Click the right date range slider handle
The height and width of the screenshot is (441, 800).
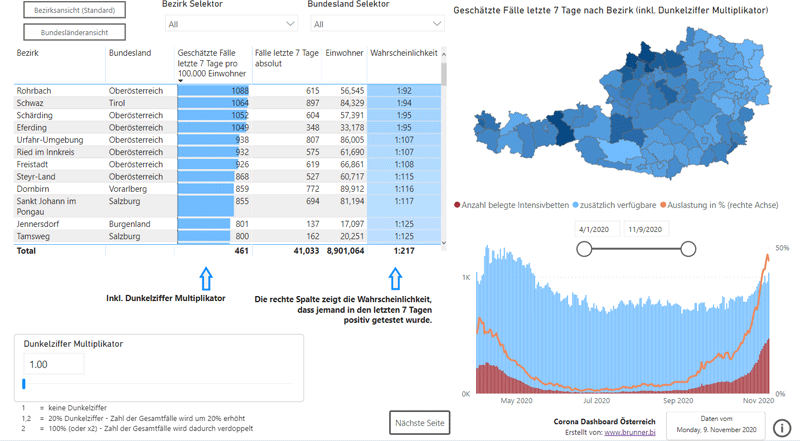tap(688, 249)
